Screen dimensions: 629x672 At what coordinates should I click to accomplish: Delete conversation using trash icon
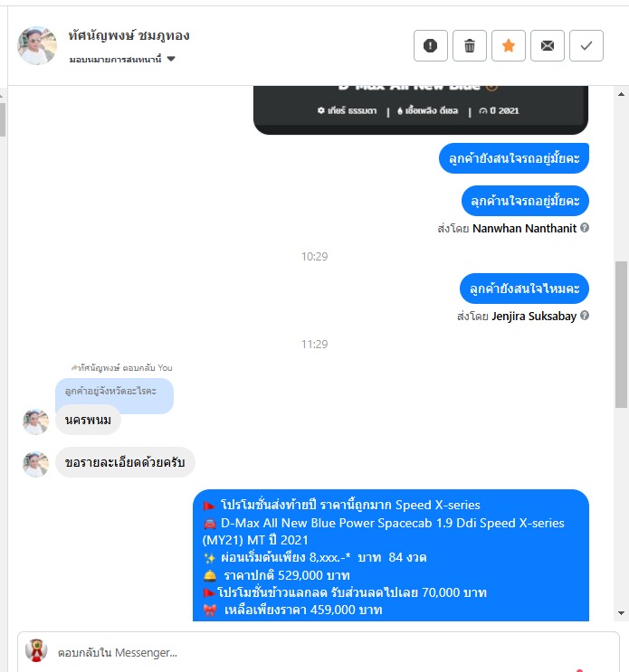coord(470,45)
